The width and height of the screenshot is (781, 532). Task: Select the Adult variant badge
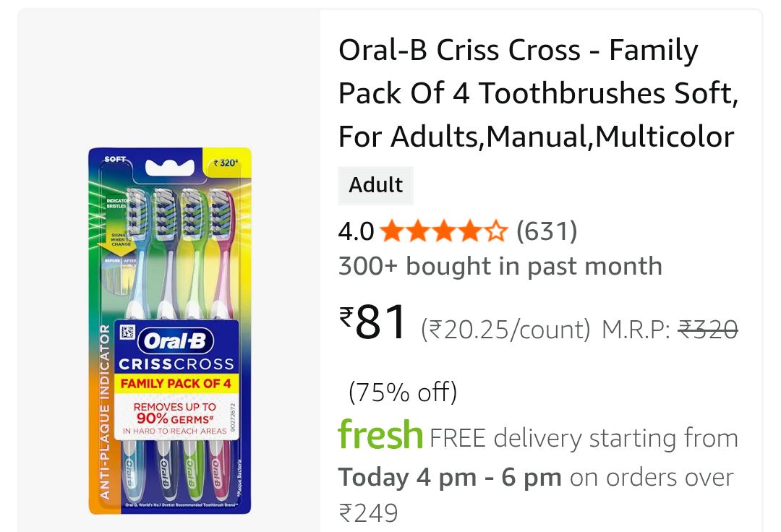(x=376, y=185)
